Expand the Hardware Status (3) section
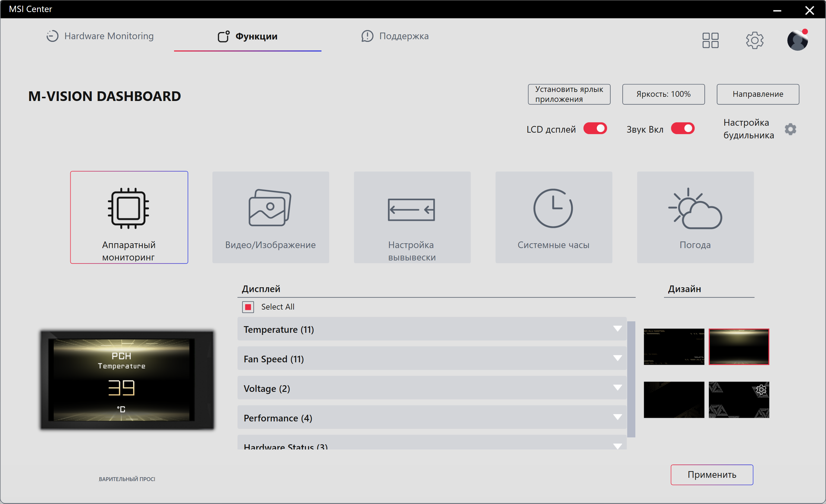 (x=432, y=443)
